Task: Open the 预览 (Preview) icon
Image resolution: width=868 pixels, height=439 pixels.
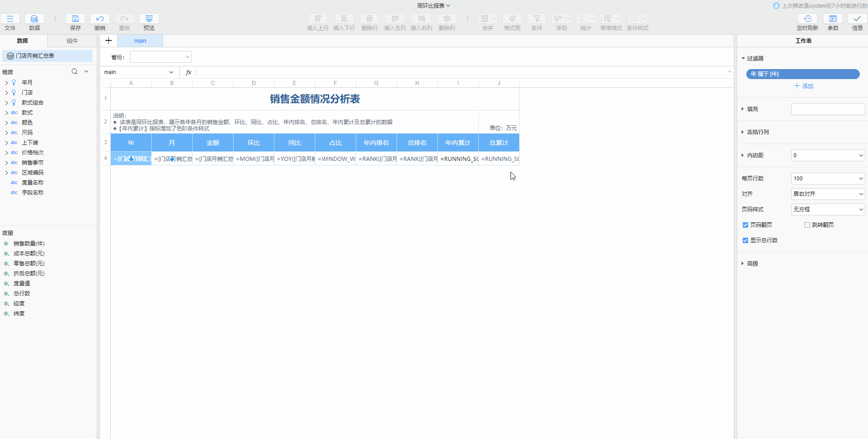Action: click(149, 19)
